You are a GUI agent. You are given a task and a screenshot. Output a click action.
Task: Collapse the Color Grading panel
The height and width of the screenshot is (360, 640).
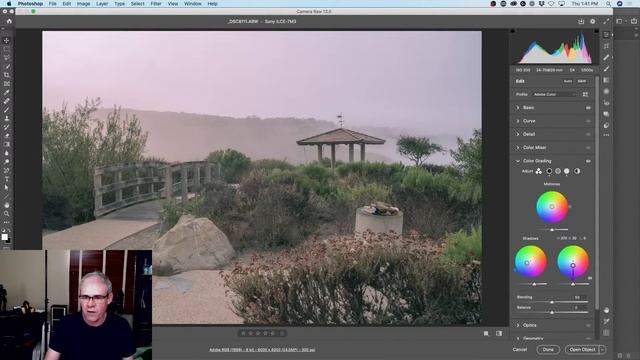tap(518, 161)
